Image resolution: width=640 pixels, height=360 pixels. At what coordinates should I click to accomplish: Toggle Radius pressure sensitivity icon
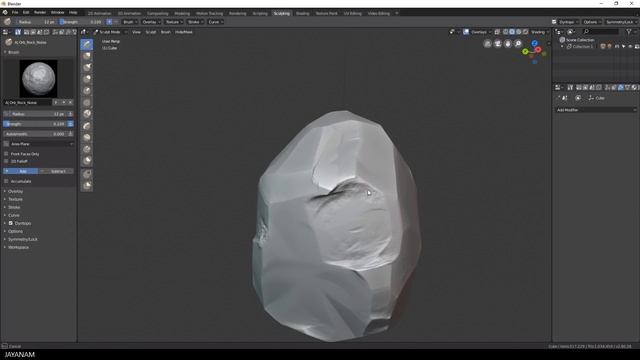click(x=70, y=114)
